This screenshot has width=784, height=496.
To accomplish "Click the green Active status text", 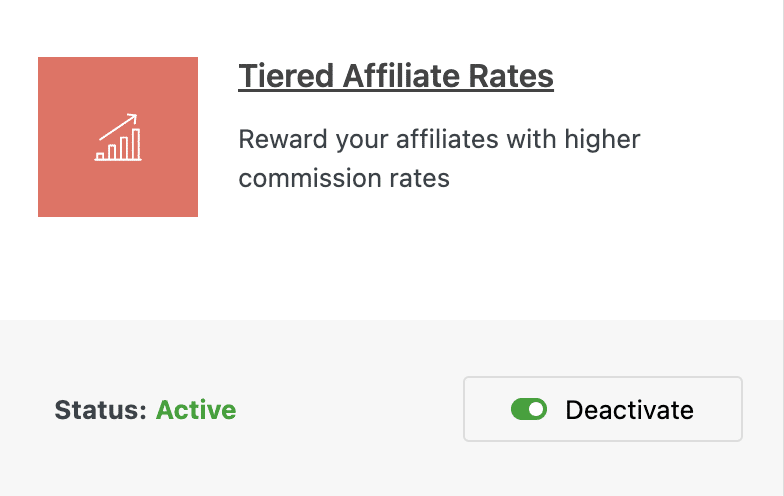I will click(196, 410).
